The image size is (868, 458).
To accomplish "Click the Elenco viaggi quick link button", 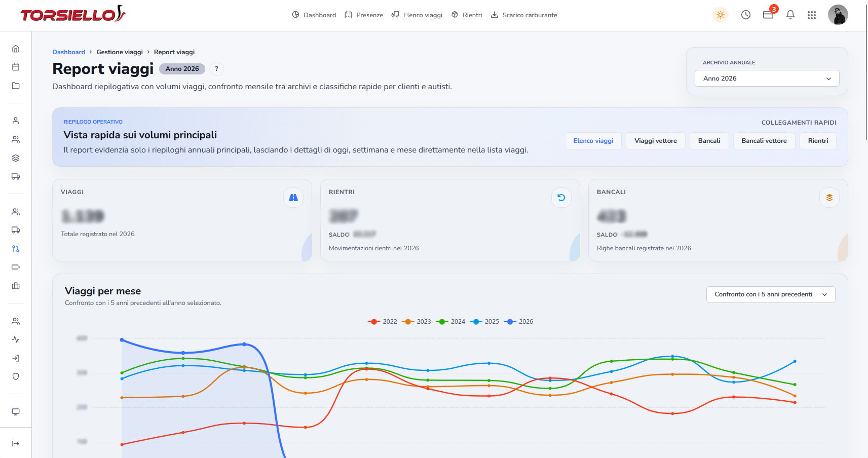I will (x=593, y=141).
